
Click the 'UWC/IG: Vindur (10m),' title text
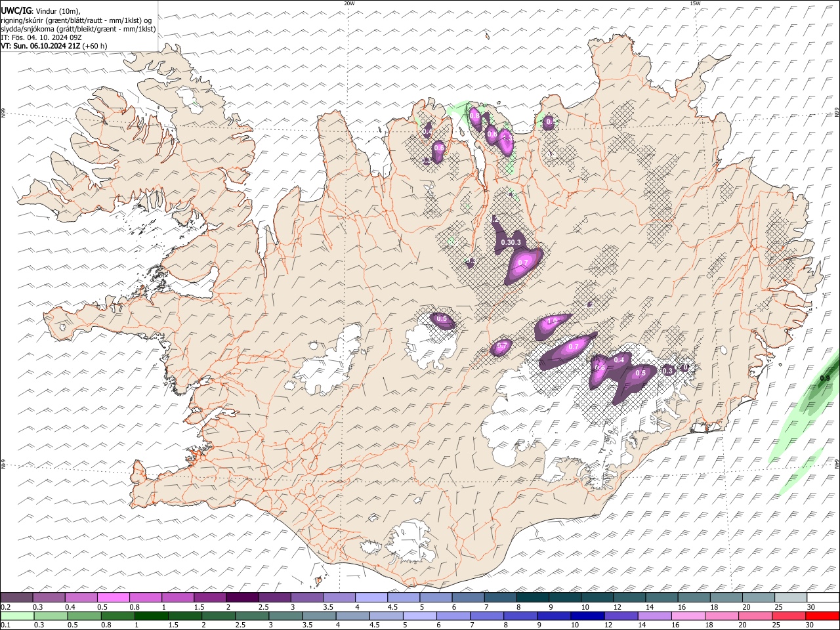tap(41, 10)
